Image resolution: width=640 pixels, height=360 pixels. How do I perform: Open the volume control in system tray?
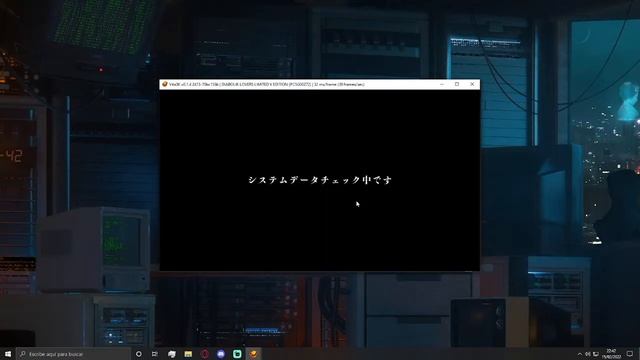588,354
